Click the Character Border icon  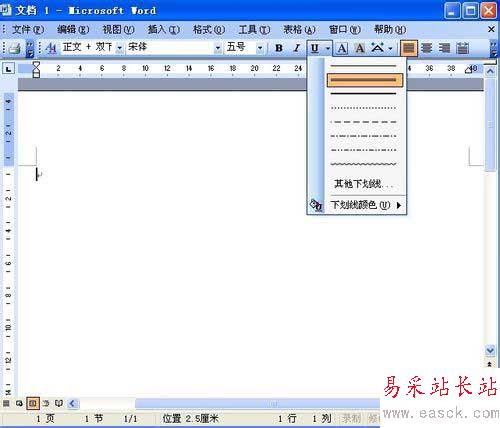(x=342, y=49)
